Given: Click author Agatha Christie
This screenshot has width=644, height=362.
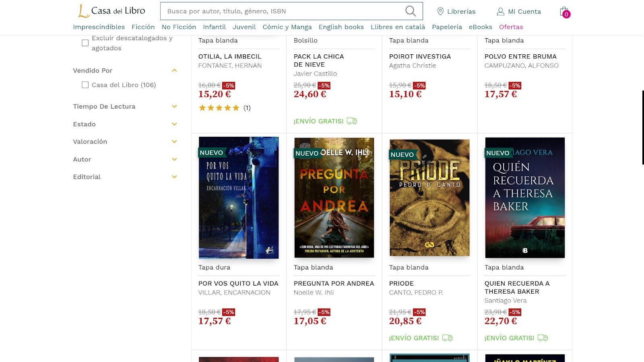Looking at the screenshot, I should [x=412, y=66].
